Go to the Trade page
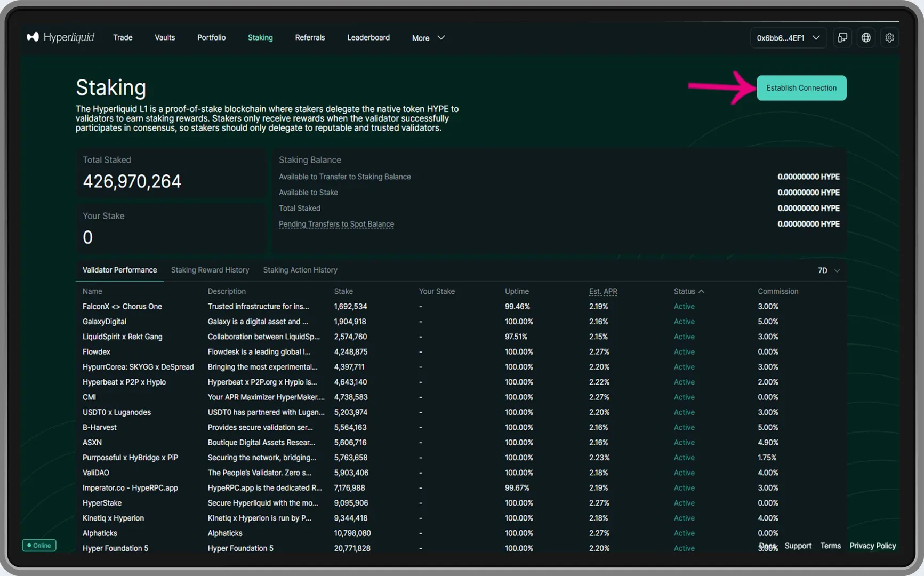This screenshot has width=924, height=576. pos(123,38)
